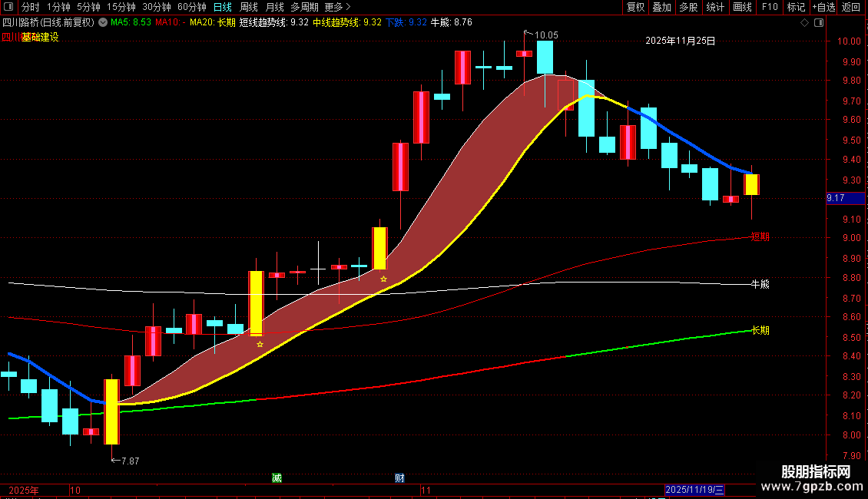Activate the 画线 drawing tools
This screenshot has width=868, height=499.
[x=742, y=7]
